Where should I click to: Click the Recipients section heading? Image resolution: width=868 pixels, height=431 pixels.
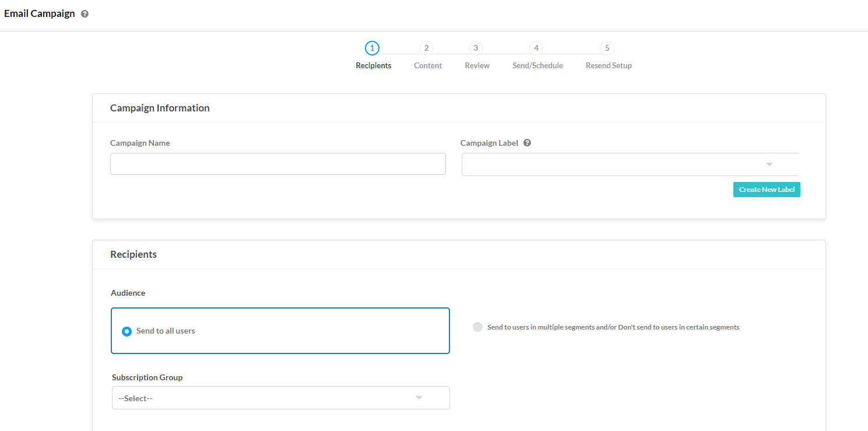point(133,254)
